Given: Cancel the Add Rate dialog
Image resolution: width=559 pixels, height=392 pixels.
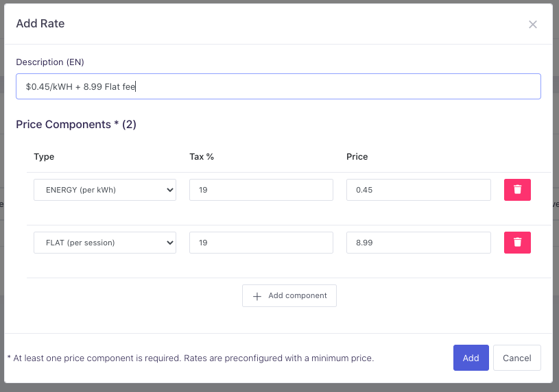Looking at the screenshot, I should (x=516, y=358).
